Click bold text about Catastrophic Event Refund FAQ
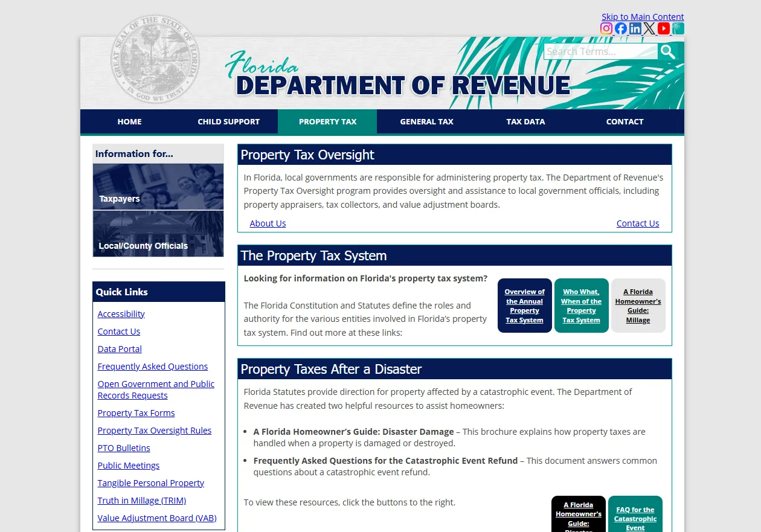The image size is (761, 532). pos(385,461)
